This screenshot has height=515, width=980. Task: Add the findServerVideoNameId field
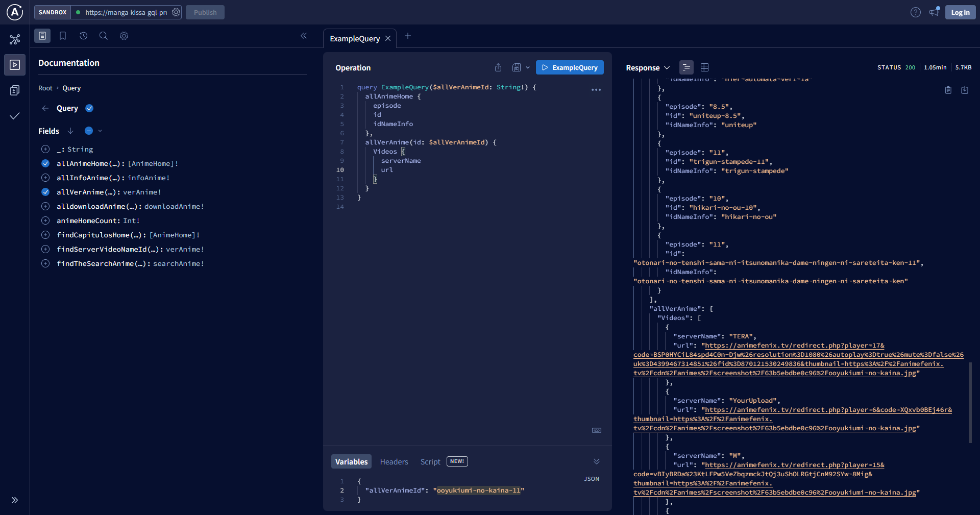coord(45,249)
